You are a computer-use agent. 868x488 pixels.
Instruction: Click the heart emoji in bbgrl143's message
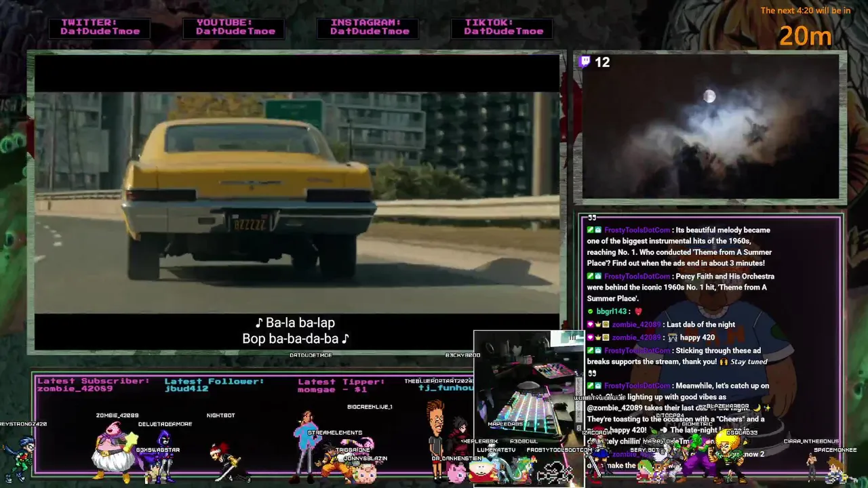coord(638,312)
